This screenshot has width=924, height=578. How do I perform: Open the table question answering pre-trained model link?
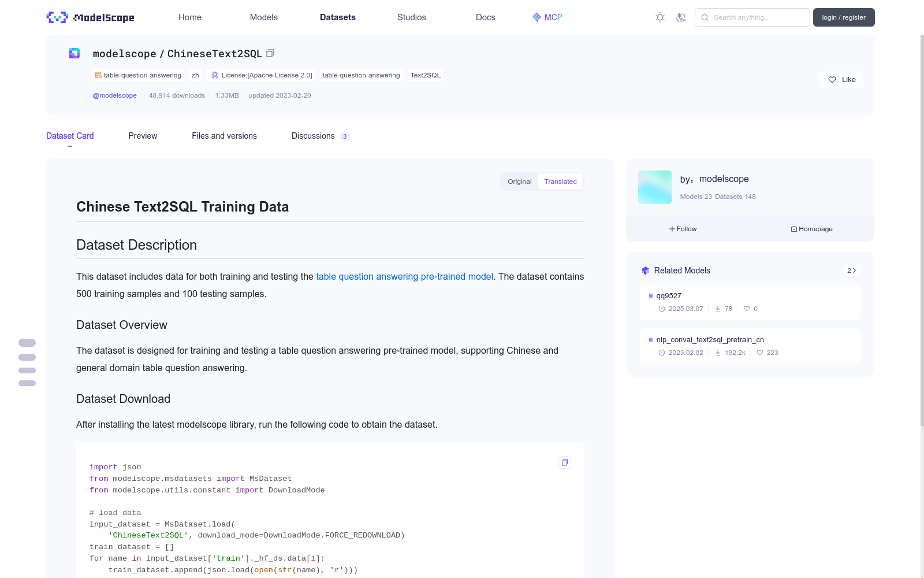[x=404, y=276]
